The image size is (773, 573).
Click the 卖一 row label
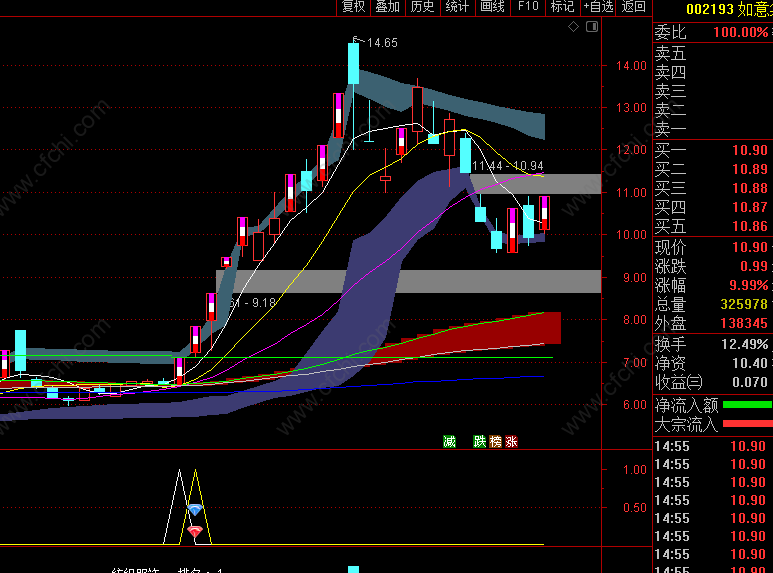point(670,129)
